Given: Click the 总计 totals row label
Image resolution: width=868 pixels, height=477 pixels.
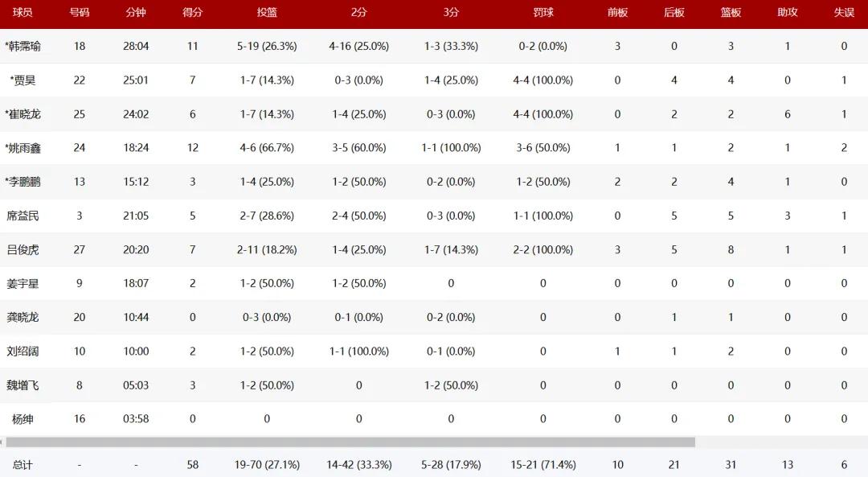Looking at the screenshot, I should pyautogui.click(x=23, y=465).
